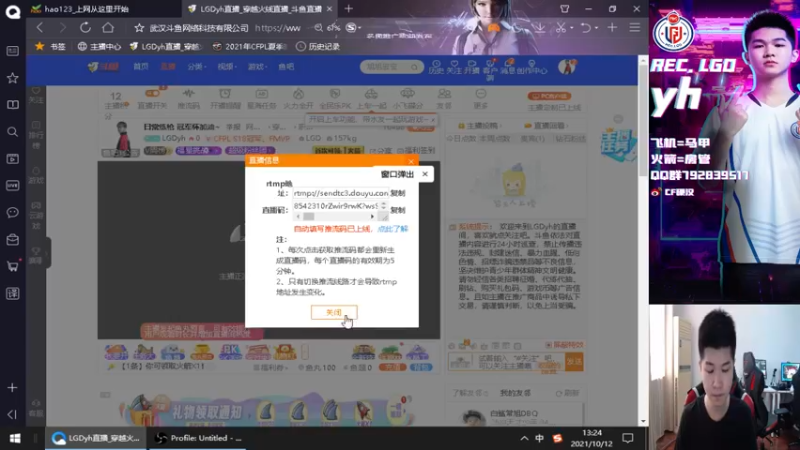Viewport: 800px width, 450px height.
Task: Click the Douyu 鱼吧 nav item
Action: point(286,67)
